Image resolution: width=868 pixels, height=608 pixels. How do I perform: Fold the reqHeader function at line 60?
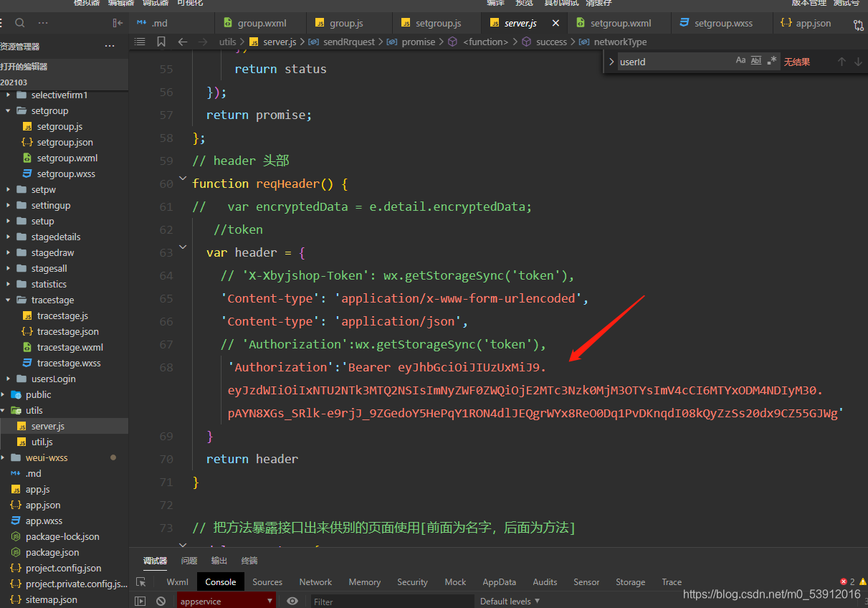coord(182,179)
